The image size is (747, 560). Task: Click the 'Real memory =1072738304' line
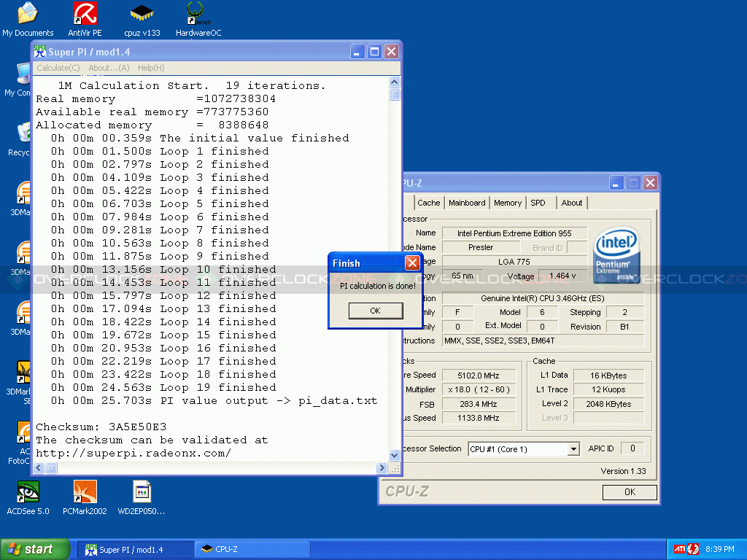pos(156,99)
